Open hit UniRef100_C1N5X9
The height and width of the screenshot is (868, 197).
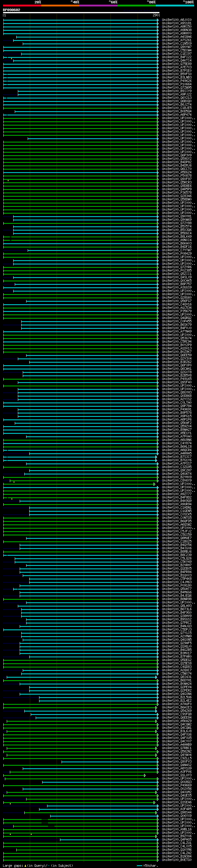(177, 43)
